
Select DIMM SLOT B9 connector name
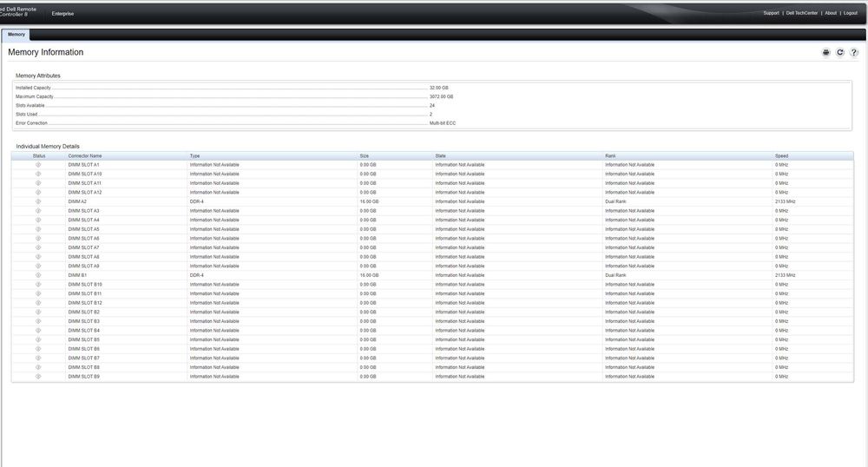tap(84, 377)
